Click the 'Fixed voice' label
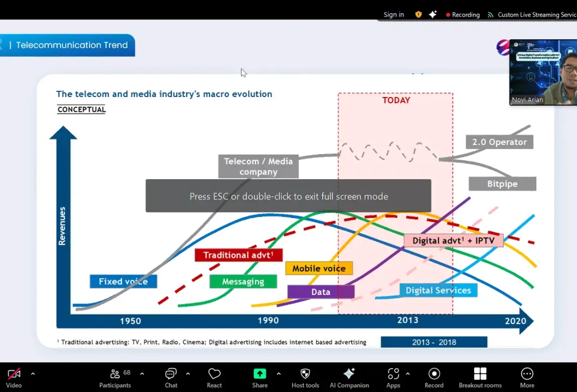577x392 pixels. pyautogui.click(x=123, y=281)
